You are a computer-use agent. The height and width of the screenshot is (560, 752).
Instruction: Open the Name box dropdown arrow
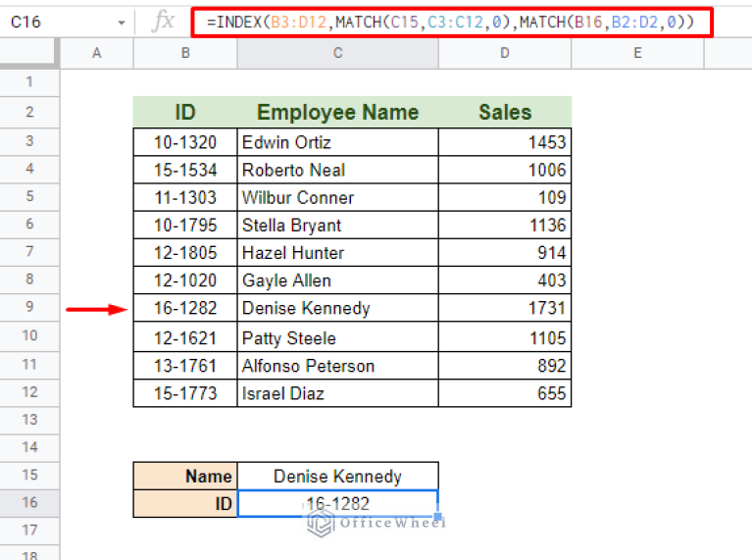tap(121, 22)
